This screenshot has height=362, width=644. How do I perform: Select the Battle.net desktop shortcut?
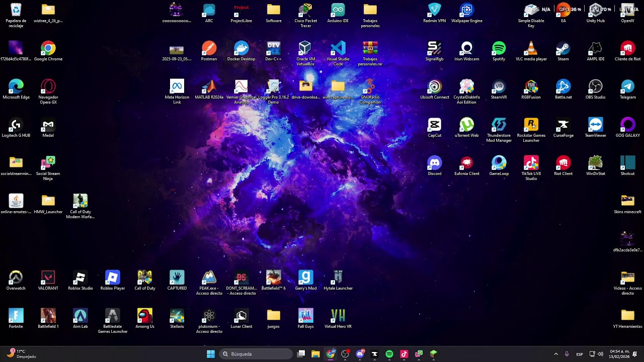coord(563,87)
